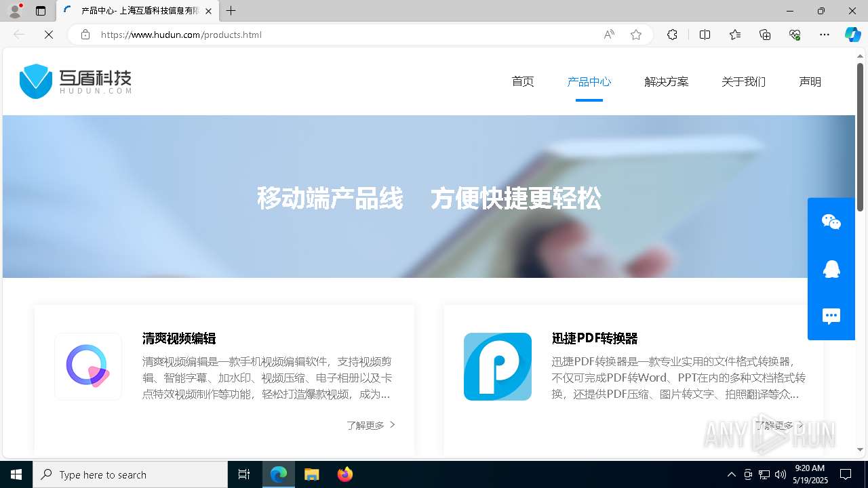
Task: Stop page loading with the X button
Action: click(49, 35)
